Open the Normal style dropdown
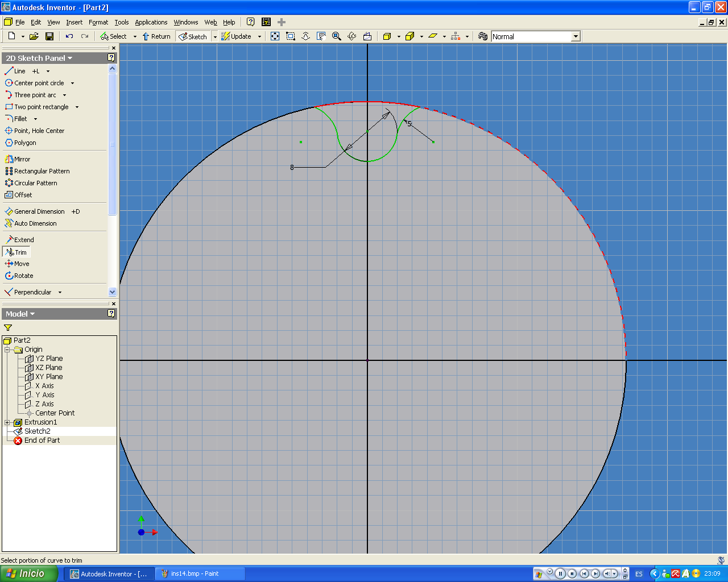The height and width of the screenshot is (582, 728). 576,36
